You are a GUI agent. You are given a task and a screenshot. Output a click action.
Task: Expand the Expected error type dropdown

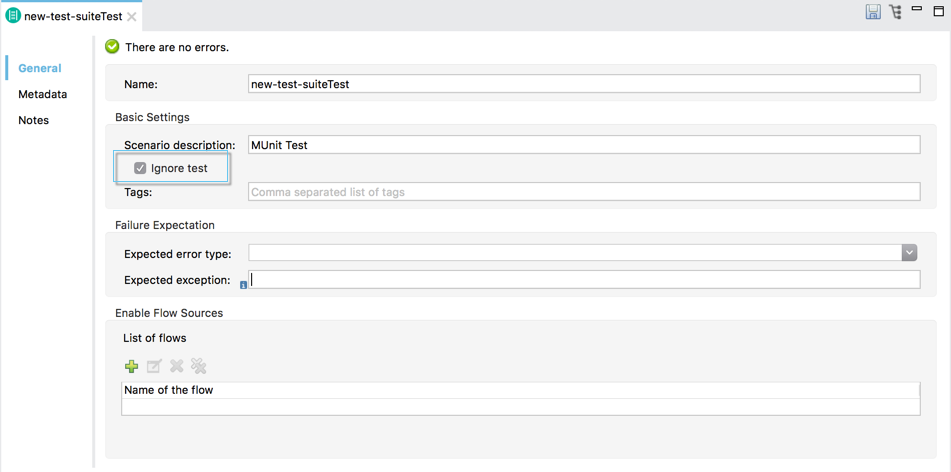(x=909, y=253)
